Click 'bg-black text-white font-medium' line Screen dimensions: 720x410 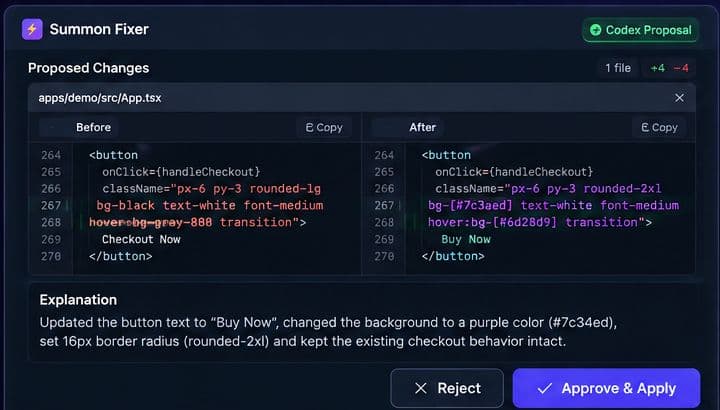pyautogui.click(x=210, y=205)
